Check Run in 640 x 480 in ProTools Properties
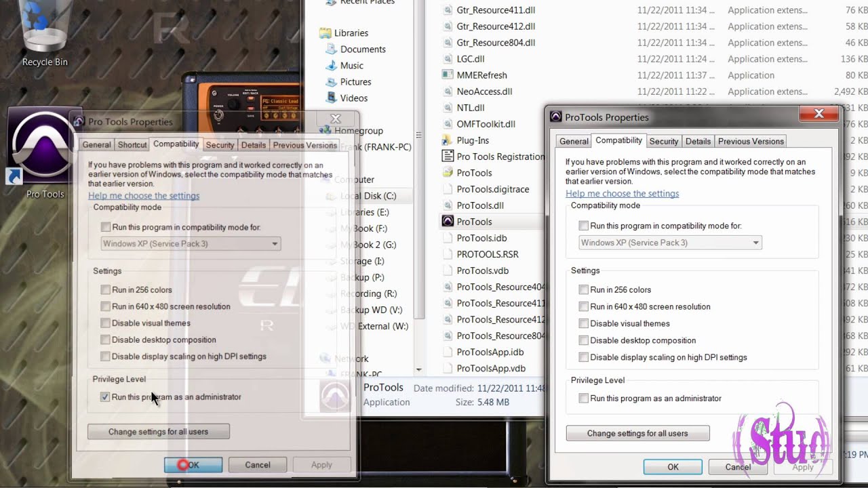 [x=584, y=306]
